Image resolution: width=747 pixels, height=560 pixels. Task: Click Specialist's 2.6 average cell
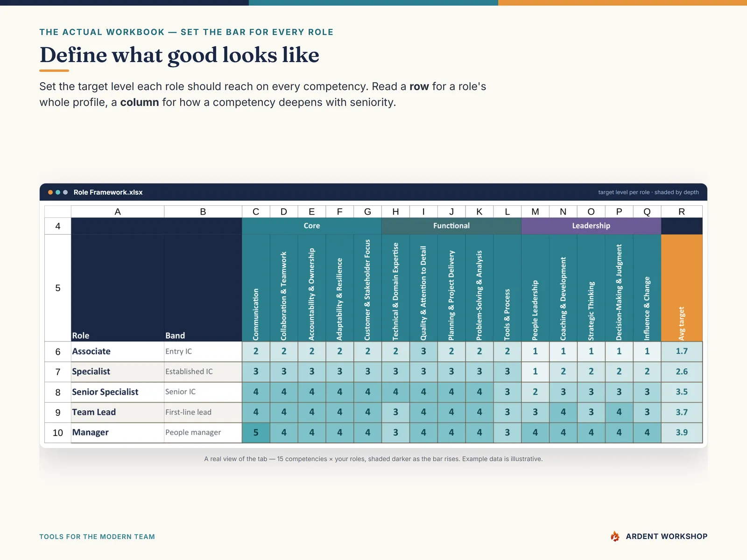(x=682, y=371)
